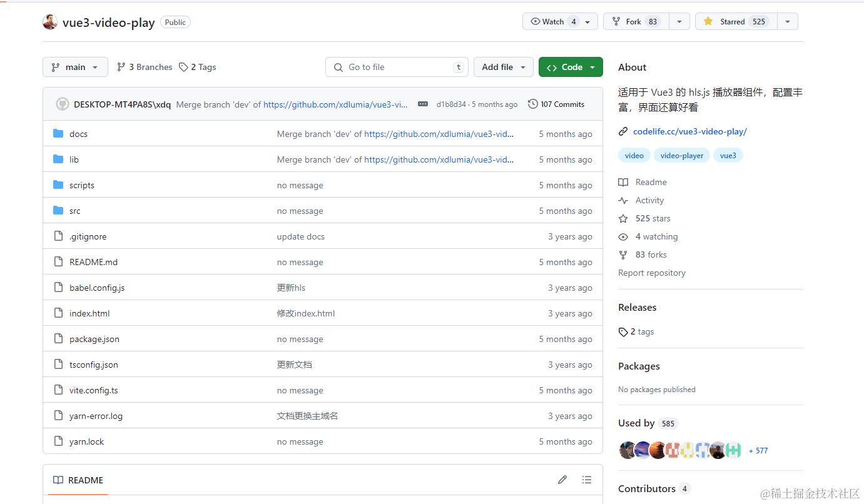The width and height of the screenshot is (864, 504).
Task: Open the vite.config.ts file name
Action: 94,390
